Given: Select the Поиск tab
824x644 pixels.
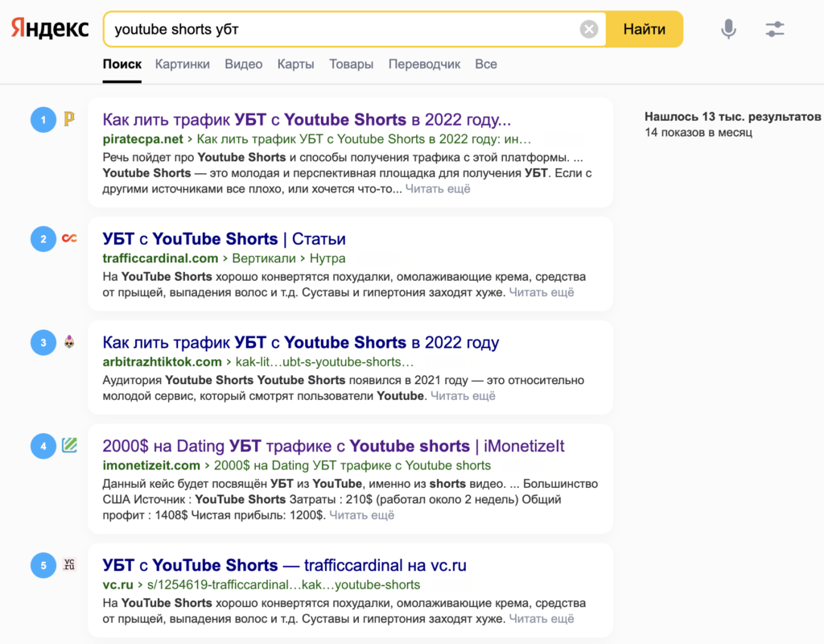Looking at the screenshot, I should point(122,64).
